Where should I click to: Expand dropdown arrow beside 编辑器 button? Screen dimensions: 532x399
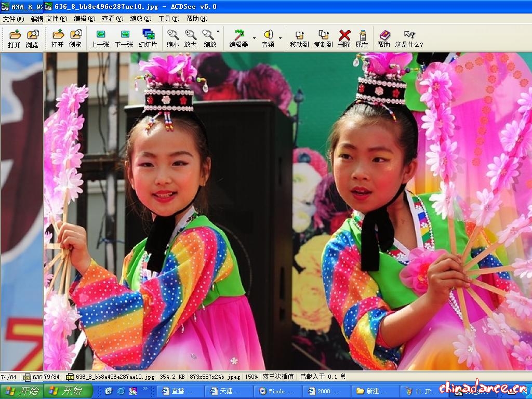(254, 38)
